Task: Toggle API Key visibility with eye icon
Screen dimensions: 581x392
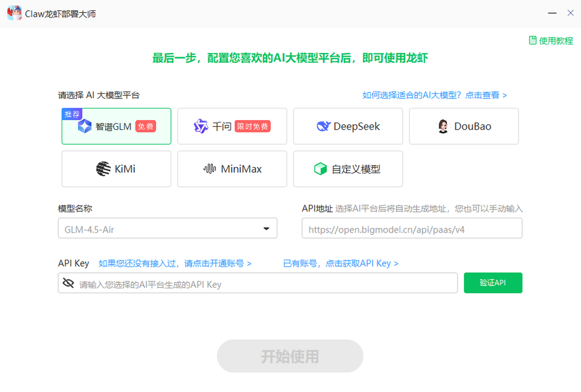Action: coord(69,283)
